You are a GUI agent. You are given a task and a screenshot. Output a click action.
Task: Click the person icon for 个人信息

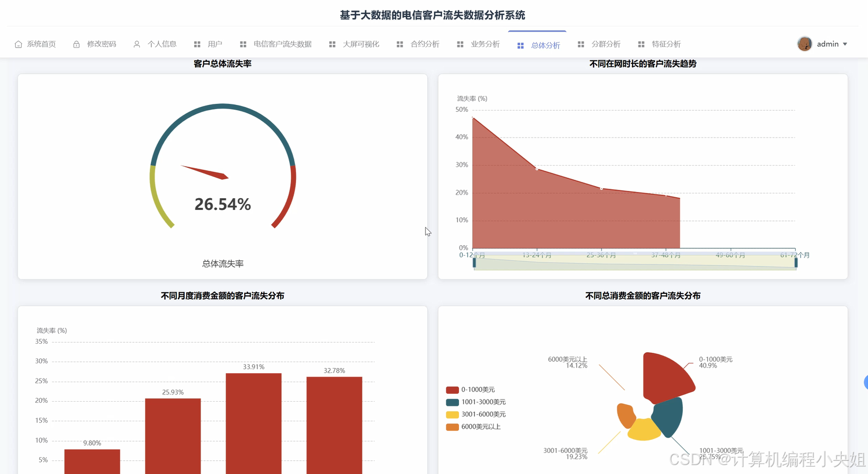click(x=137, y=44)
